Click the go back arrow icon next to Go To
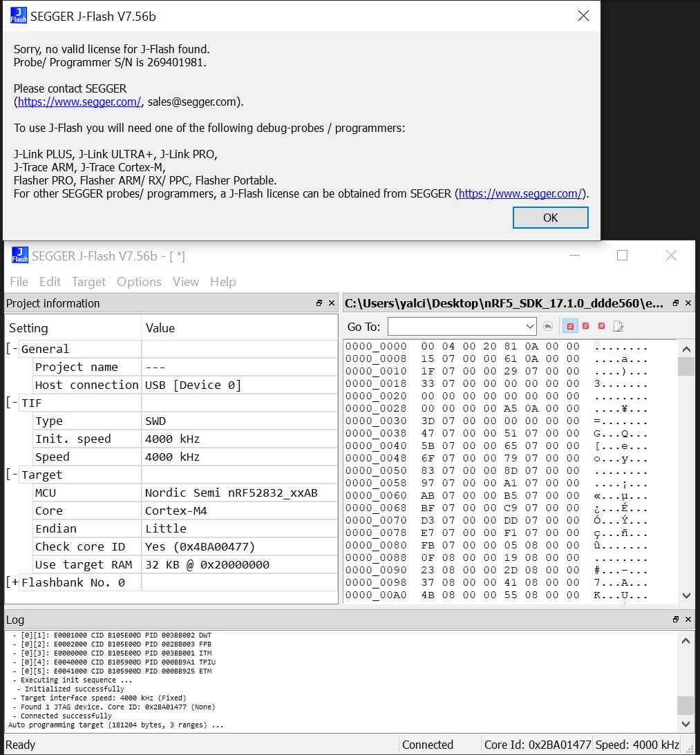 [x=548, y=327]
